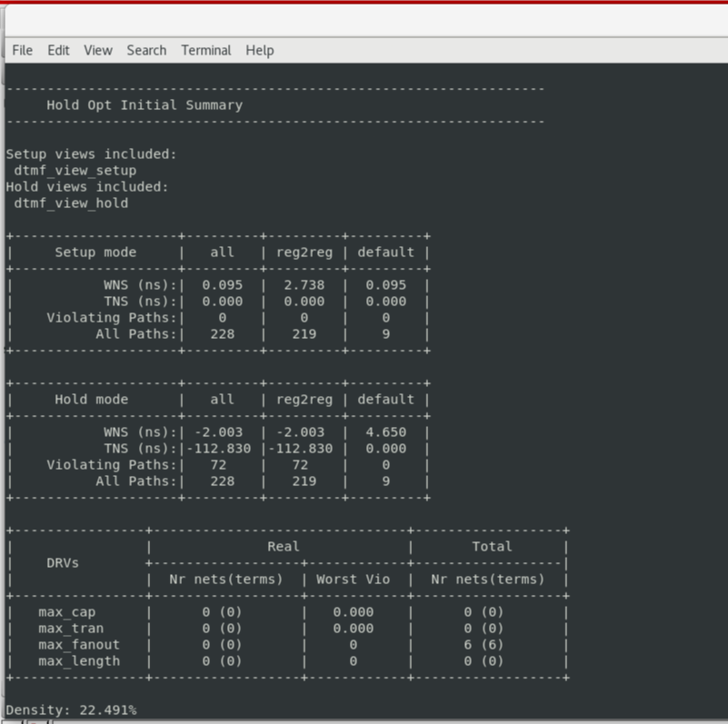This screenshot has width=728, height=724.
Task: Click the 'Density: 22.491%' line
Action: 71,710
